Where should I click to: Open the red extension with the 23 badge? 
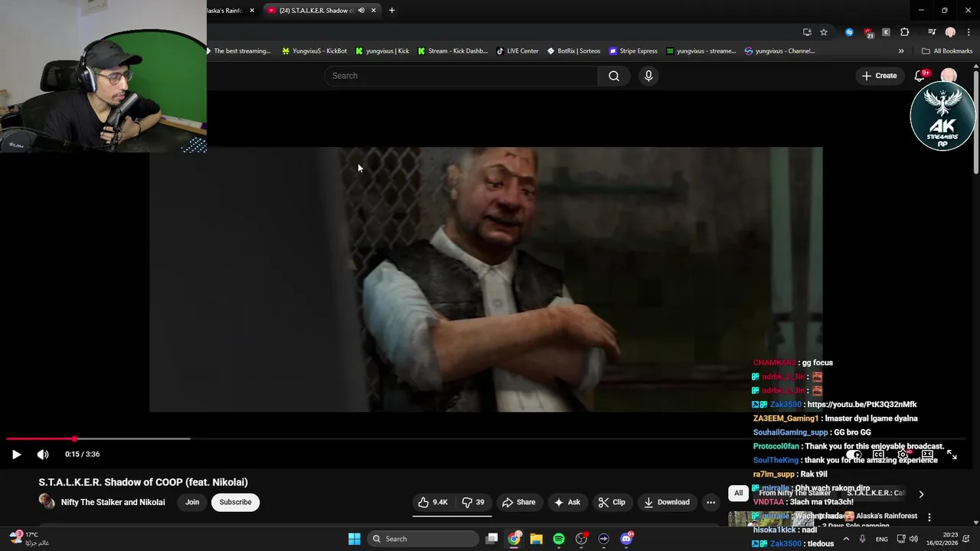tap(867, 32)
